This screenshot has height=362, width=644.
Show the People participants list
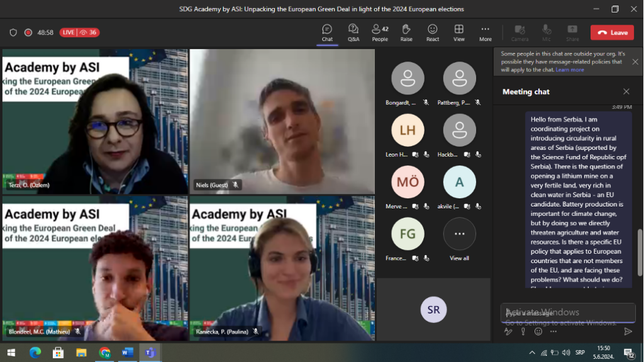tap(380, 32)
